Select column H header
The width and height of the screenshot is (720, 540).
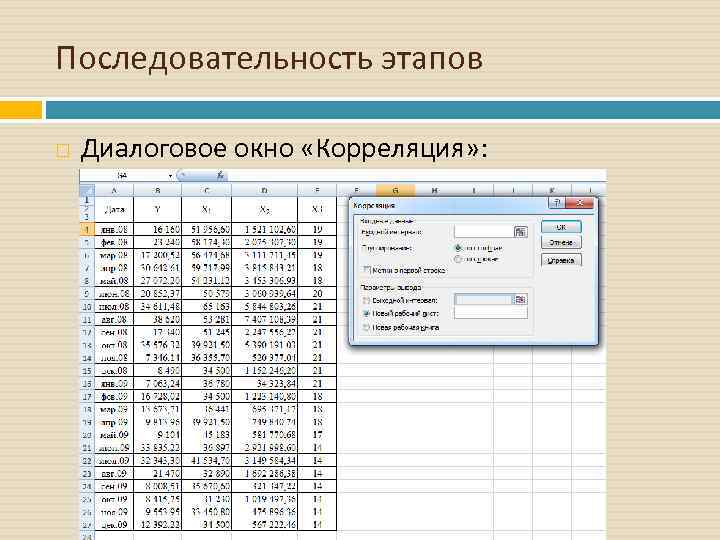point(434,190)
